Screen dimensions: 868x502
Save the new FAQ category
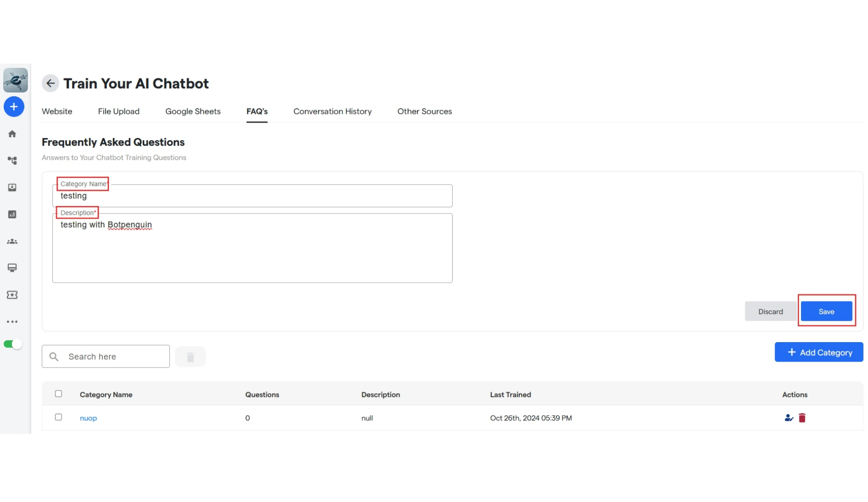[x=826, y=311]
